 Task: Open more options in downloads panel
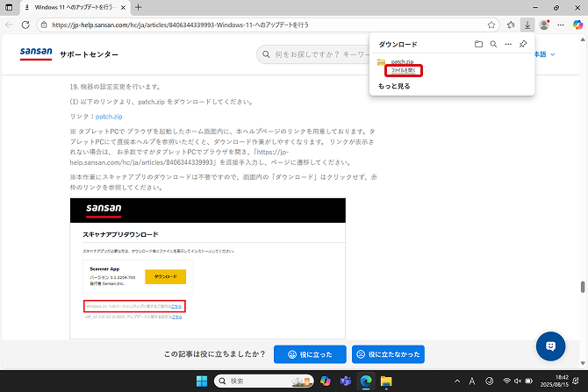point(508,44)
